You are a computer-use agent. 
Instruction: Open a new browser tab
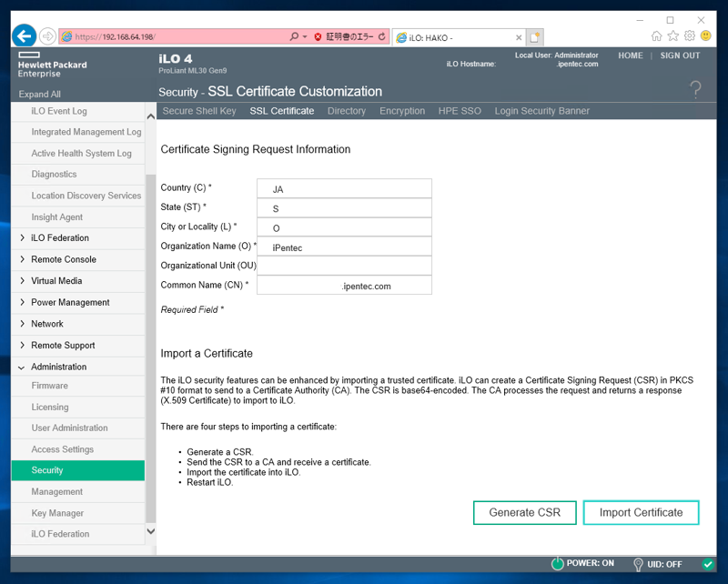534,37
